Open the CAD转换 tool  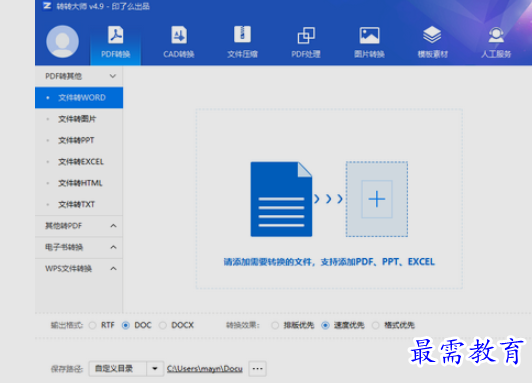(x=179, y=42)
